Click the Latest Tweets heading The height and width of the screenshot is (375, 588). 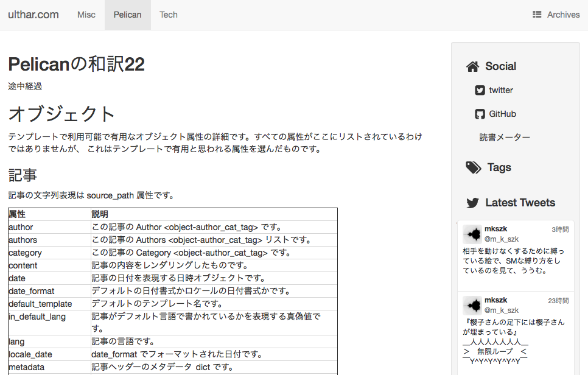click(520, 203)
